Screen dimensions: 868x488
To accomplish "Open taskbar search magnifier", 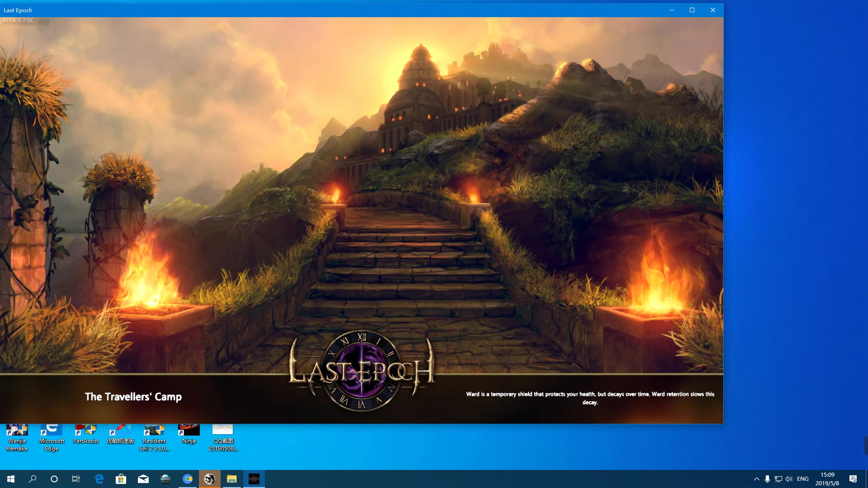I will pos(33,479).
